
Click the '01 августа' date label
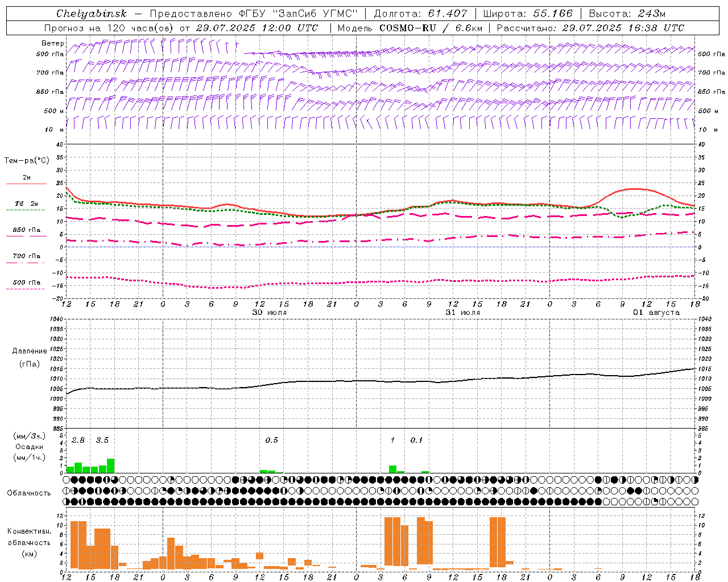(656, 313)
